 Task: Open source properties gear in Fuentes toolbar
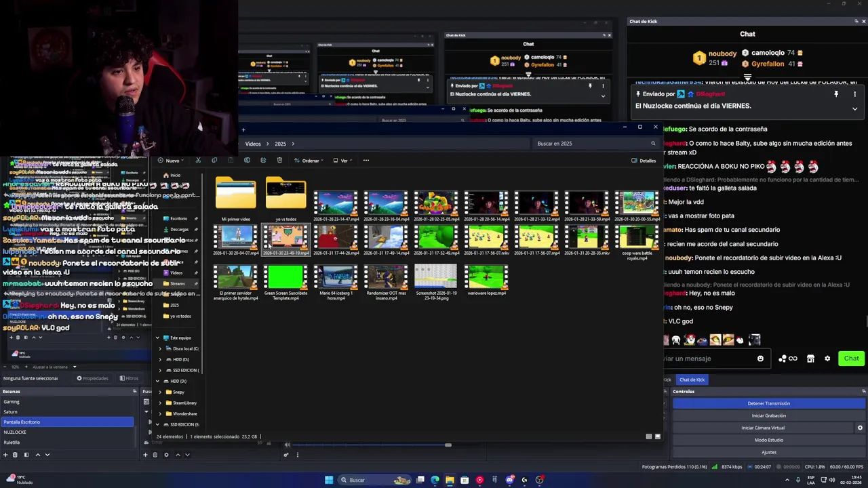pos(166,455)
